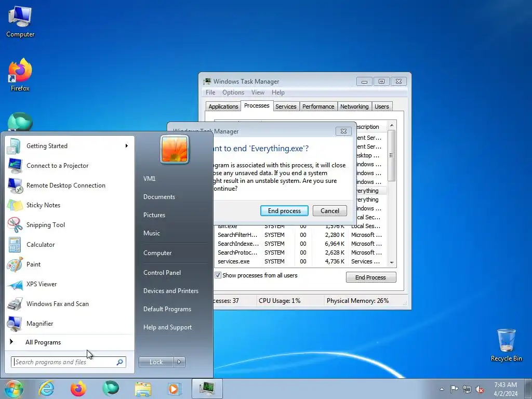Image resolution: width=532 pixels, height=399 pixels.
Task: Open network tray icon
Action: pyautogui.click(x=467, y=389)
